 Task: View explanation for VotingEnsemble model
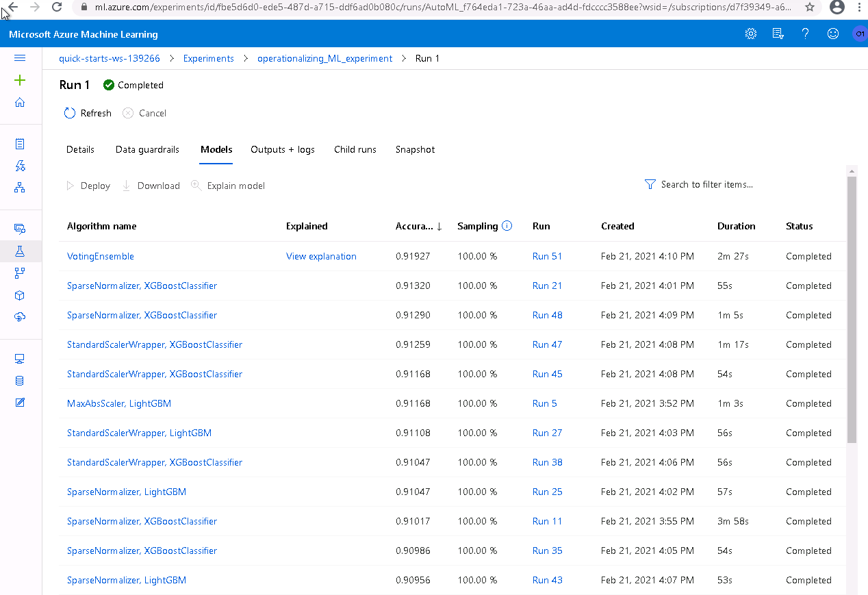tap(321, 256)
